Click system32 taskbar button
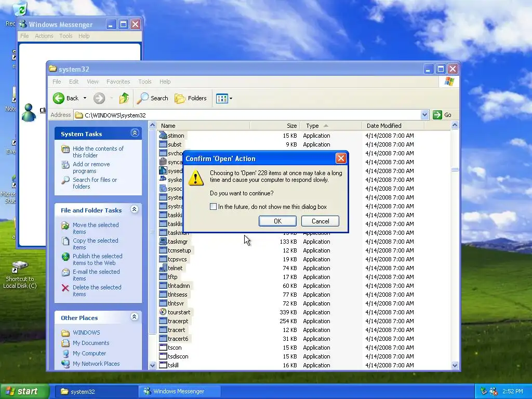 [96, 391]
